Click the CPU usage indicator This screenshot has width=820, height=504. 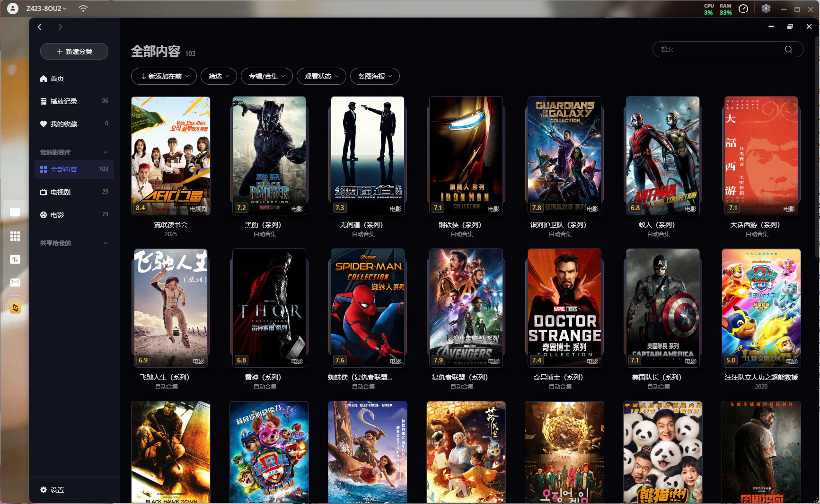(709, 9)
